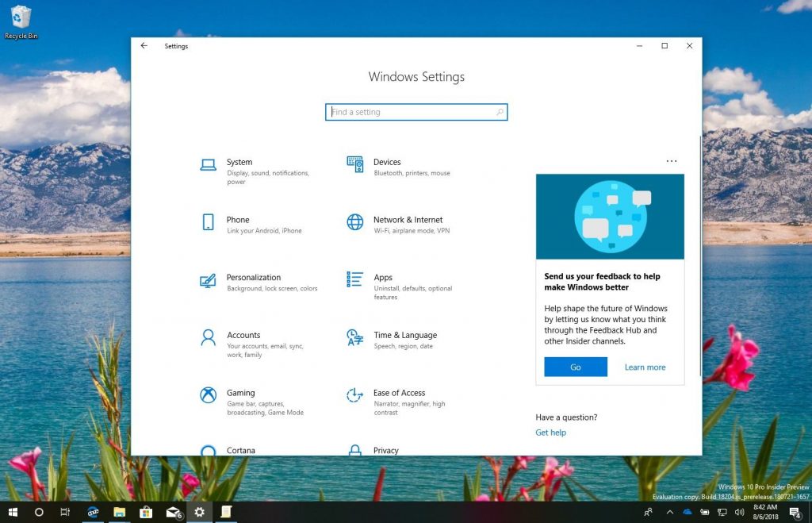Screen dimensions: 812x523
Task: Open Personalization settings
Action: point(253,278)
